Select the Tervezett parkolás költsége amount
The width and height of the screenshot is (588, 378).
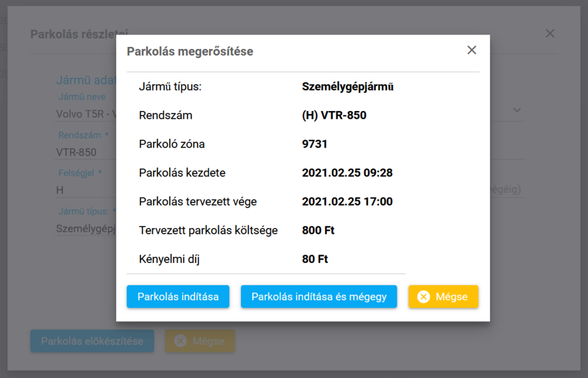[x=318, y=230]
